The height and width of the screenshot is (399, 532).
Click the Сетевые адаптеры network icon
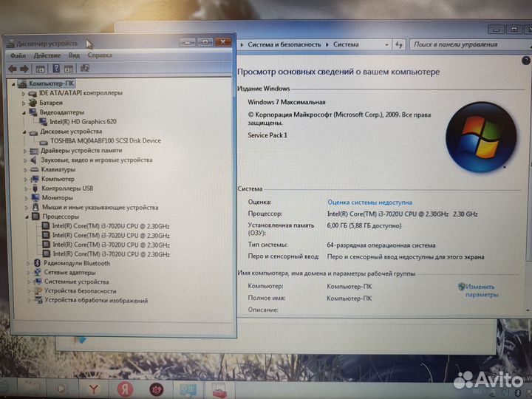point(38,272)
